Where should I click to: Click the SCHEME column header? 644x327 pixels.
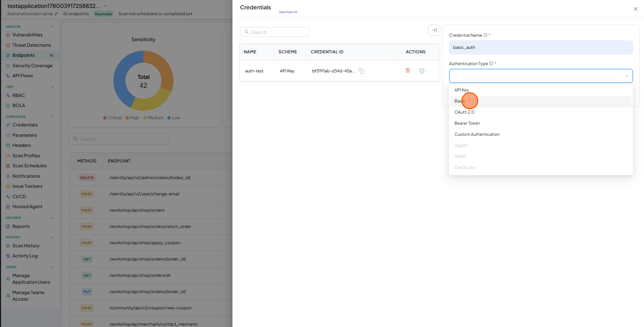click(x=288, y=52)
